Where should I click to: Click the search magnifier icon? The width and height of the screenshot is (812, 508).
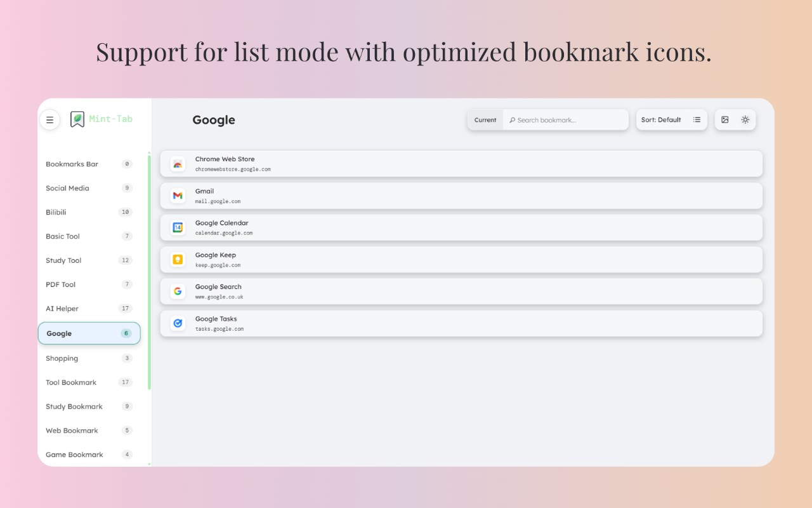512,120
